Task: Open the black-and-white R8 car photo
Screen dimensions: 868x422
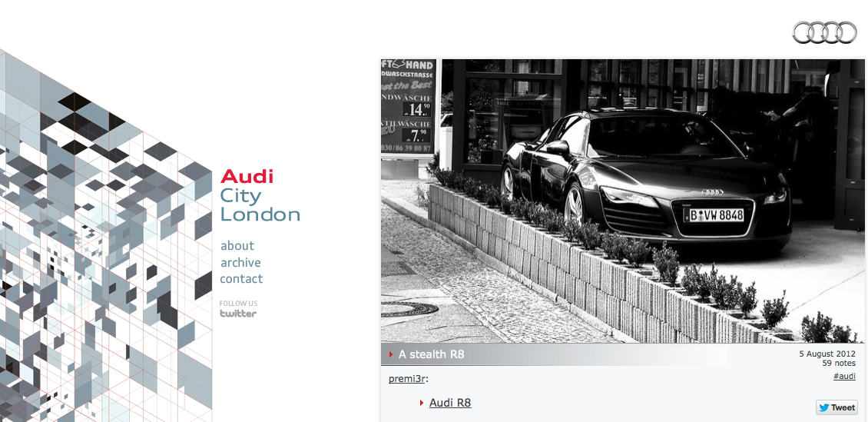Action: point(623,201)
